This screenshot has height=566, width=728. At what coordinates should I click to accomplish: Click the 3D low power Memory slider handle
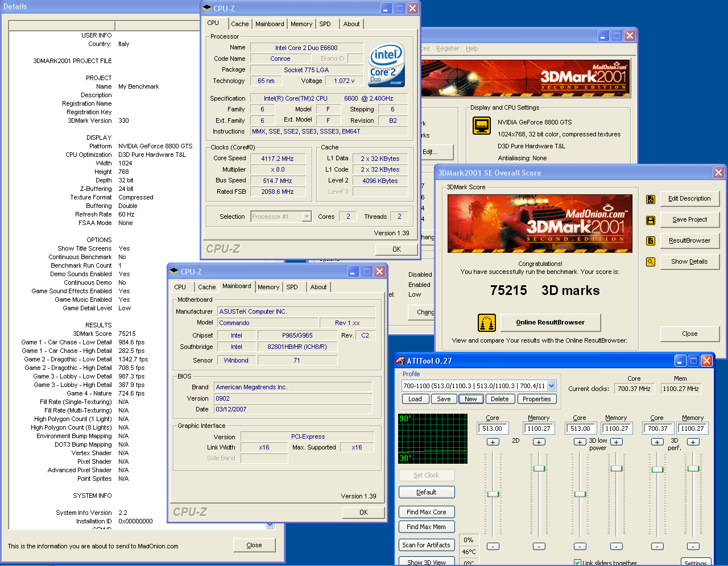tap(617, 469)
